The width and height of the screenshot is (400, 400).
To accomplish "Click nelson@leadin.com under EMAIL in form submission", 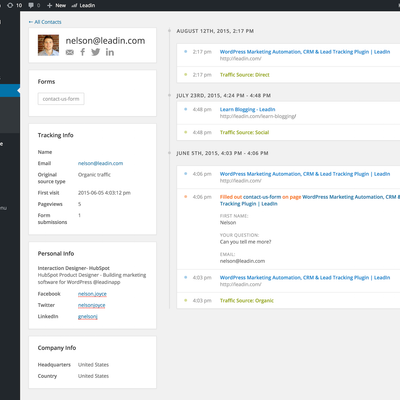I will (x=242, y=261).
